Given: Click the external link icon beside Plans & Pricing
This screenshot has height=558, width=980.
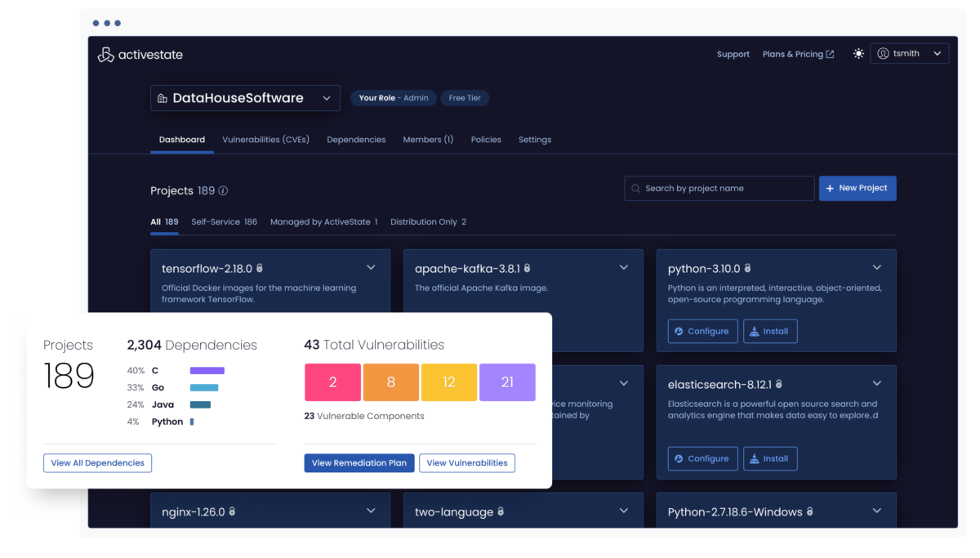Looking at the screenshot, I should point(831,54).
